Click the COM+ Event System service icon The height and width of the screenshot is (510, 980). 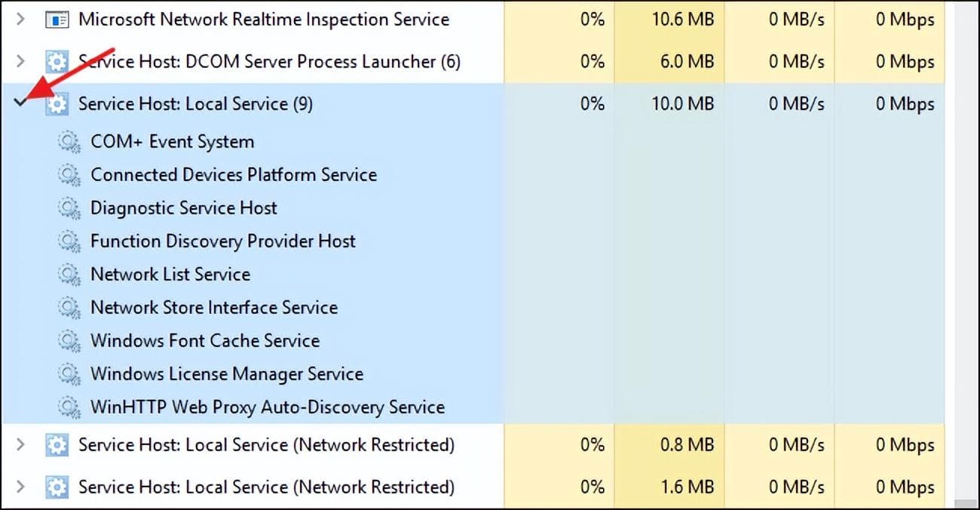coord(69,142)
